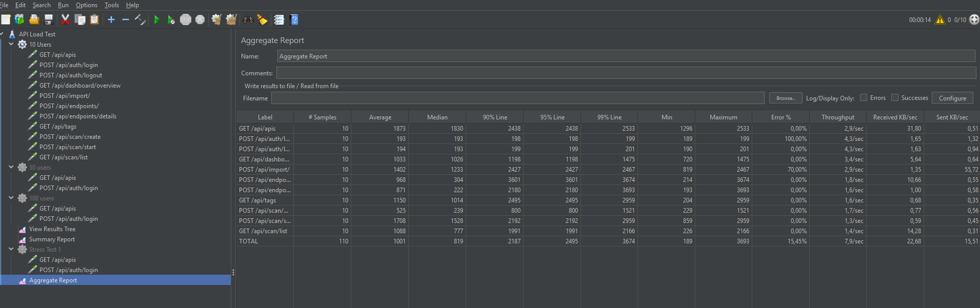The height and width of the screenshot is (308, 980).
Task: Open Function Helper list icon
Action: pyautogui.click(x=279, y=20)
